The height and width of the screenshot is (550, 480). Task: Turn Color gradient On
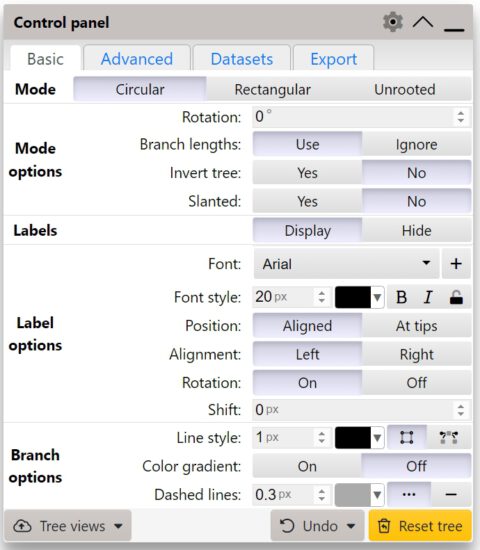pyautogui.click(x=307, y=466)
